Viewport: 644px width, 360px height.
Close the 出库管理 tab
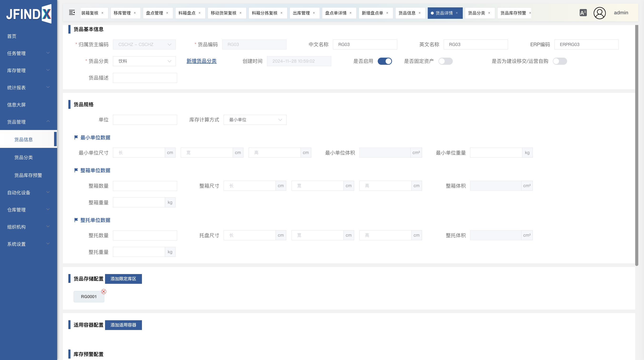tap(314, 13)
